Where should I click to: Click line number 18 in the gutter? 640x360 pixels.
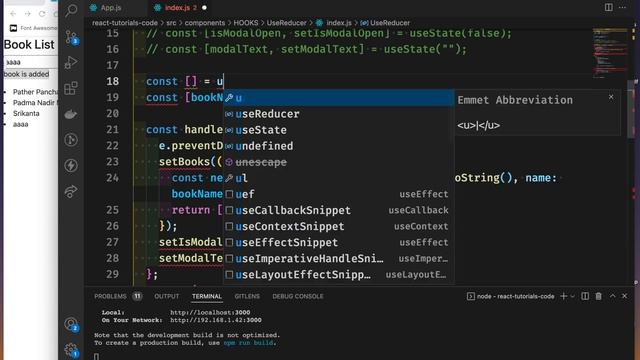point(113,81)
